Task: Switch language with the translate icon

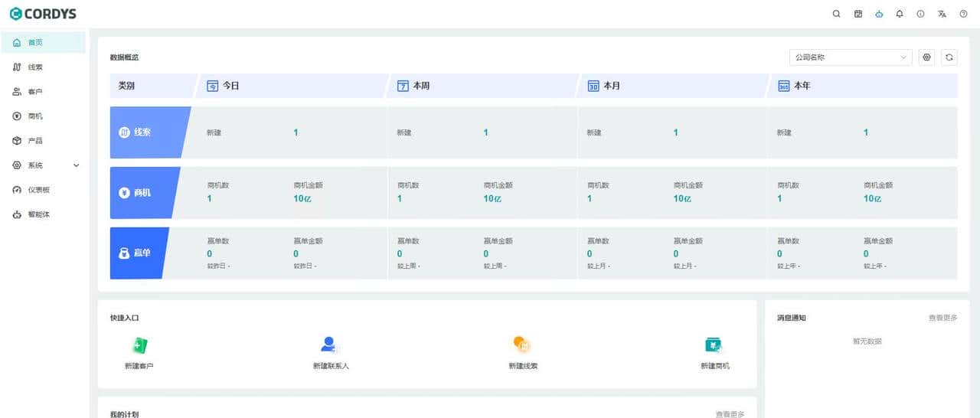Action: pyautogui.click(x=942, y=14)
